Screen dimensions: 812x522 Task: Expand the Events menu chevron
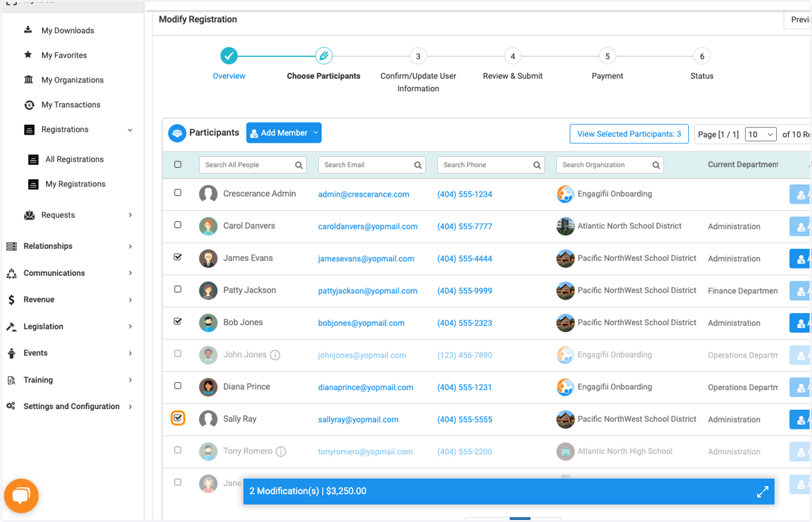[x=130, y=353]
